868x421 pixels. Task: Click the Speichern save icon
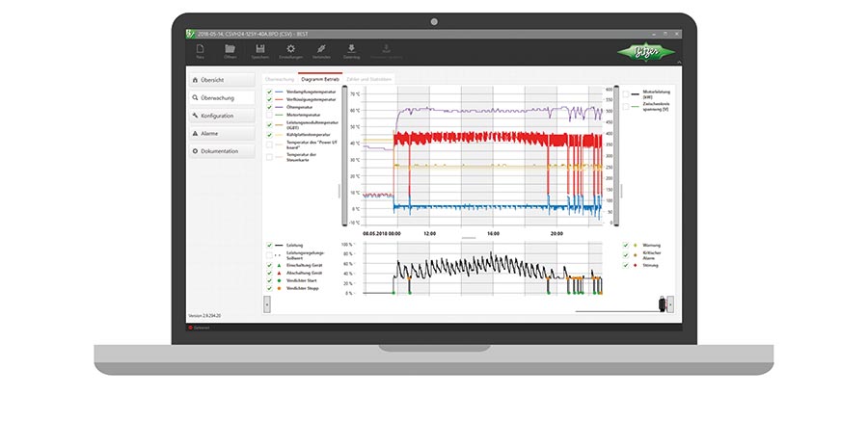point(259,50)
